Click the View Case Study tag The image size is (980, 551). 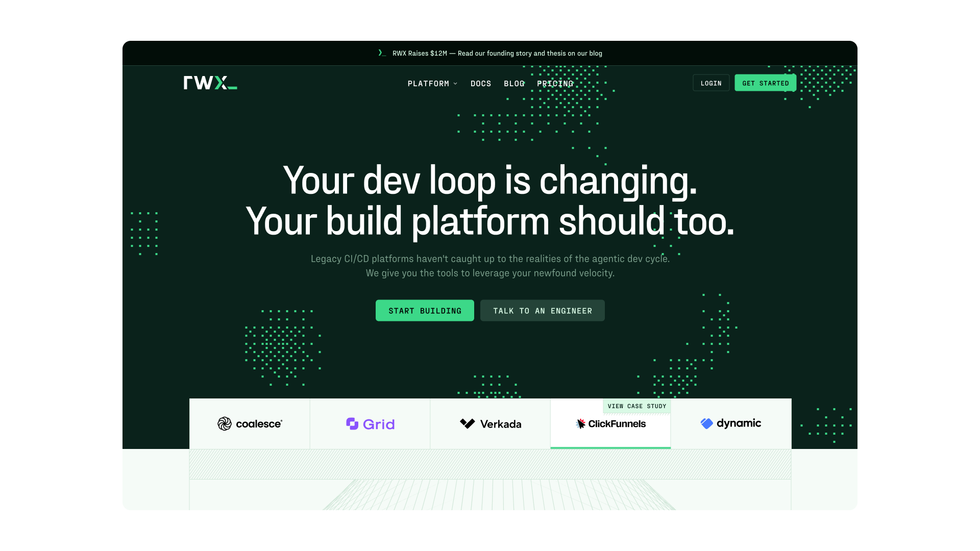637,406
